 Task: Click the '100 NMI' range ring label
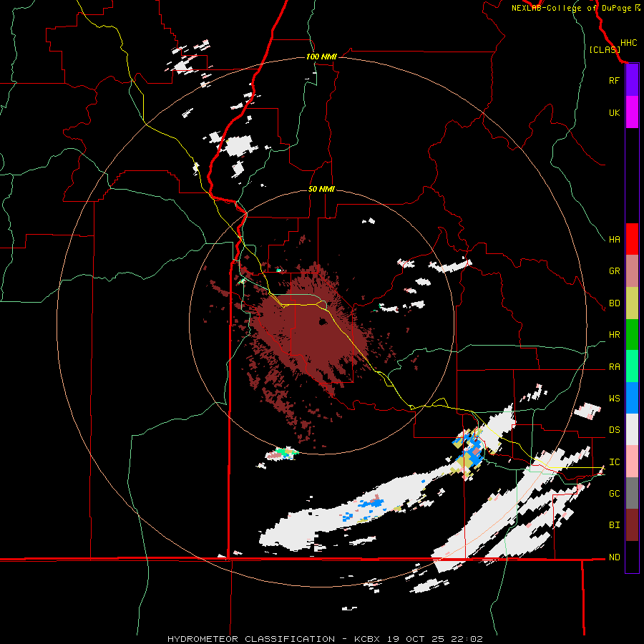pyautogui.click(x=321, y=57)
